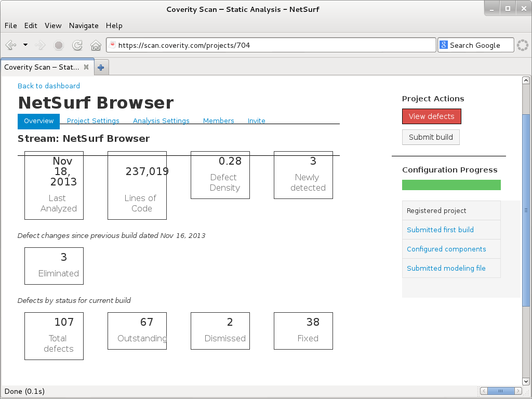Viewport: 532px width, 399px height.
Task: Click the 0.28 Defect Density box
Action: point(220,175)
